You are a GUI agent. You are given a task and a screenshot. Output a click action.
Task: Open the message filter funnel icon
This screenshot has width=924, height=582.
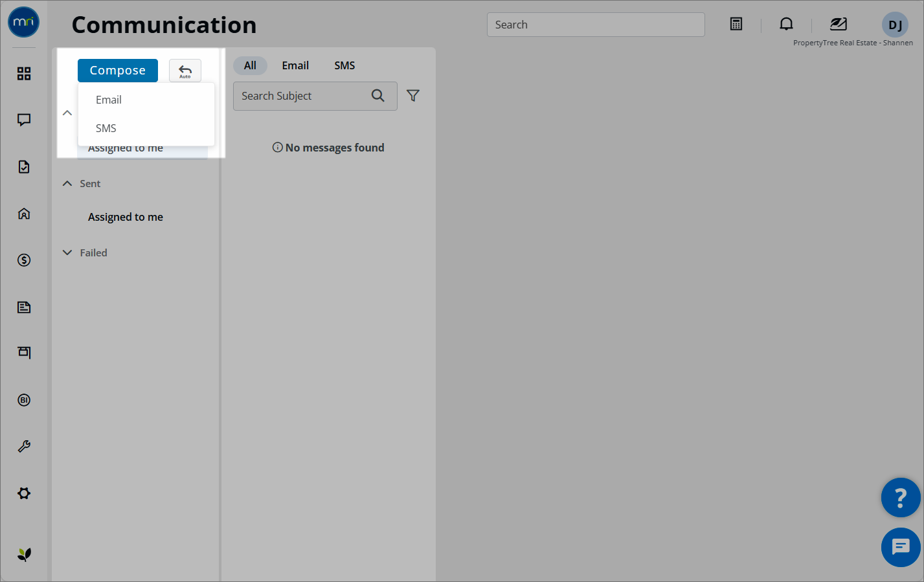[413, 96]
